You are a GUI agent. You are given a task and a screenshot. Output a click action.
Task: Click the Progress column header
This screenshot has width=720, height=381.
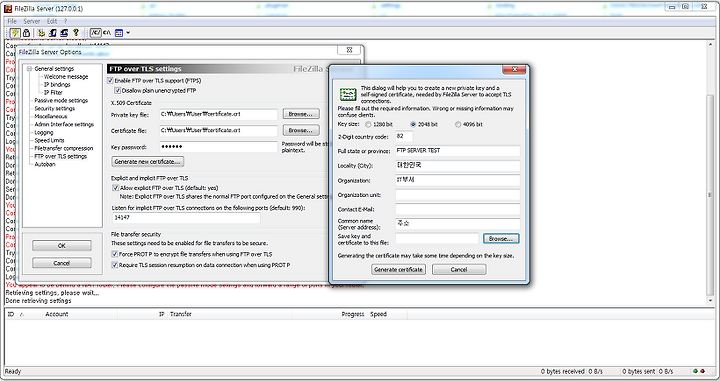[x=353, y=314]
